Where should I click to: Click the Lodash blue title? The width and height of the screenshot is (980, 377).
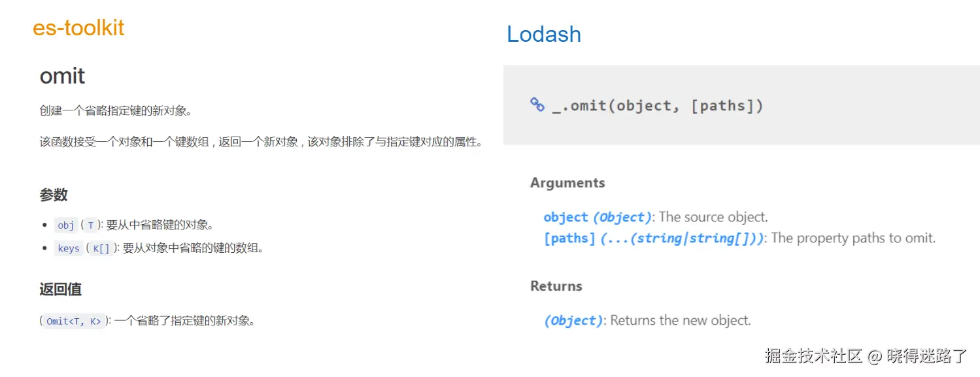point(544,34)
